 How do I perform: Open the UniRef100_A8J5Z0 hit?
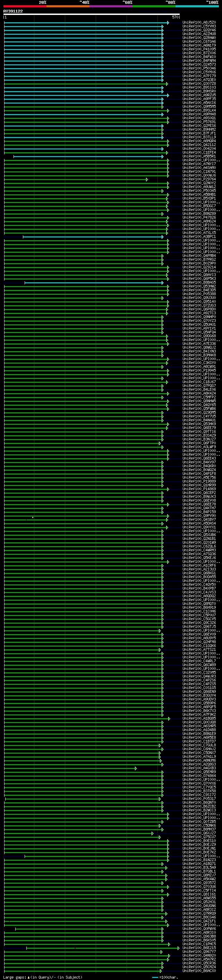199,23
